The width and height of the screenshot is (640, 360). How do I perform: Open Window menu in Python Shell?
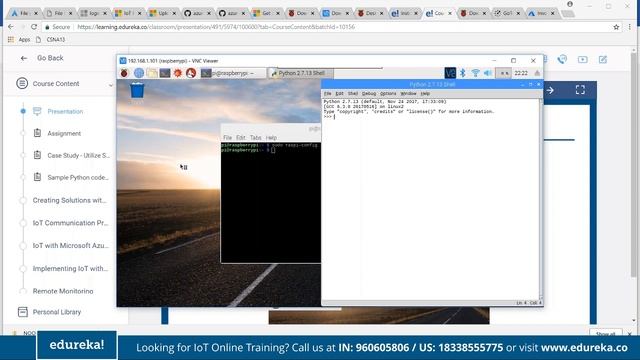tap(408, 93)
